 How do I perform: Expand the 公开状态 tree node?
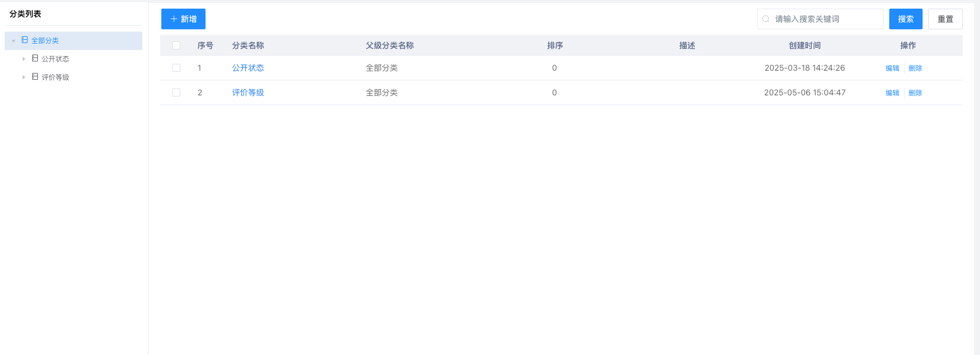pyautogui.click(x=24, y=59)
